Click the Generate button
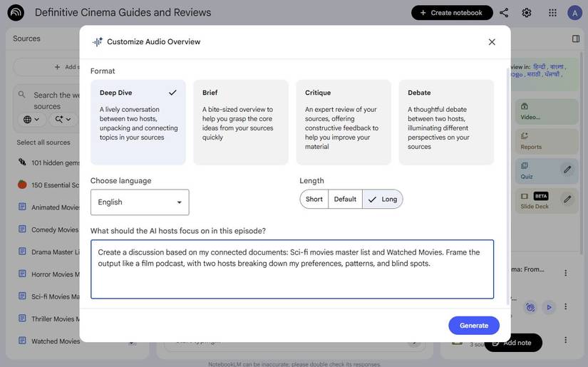Screen dimensions: 588x367 pyautogui.click(x=474, y=326)
